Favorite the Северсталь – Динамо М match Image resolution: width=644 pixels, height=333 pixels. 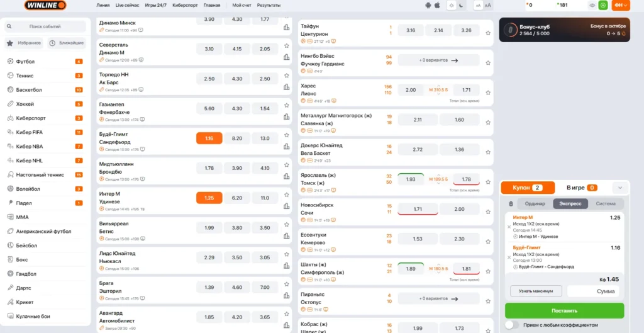286,45
